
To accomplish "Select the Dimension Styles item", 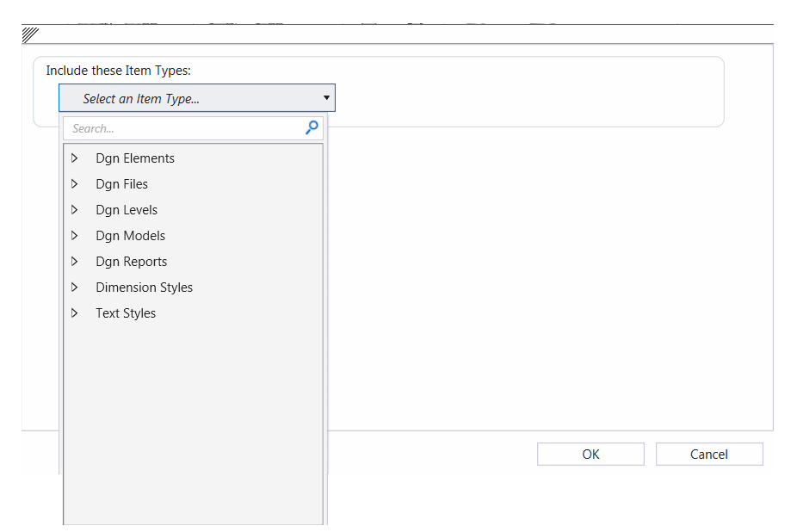I will (145, 288).
